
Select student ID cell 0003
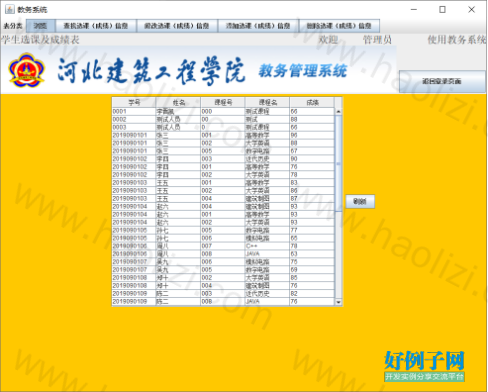coord(134,127)
